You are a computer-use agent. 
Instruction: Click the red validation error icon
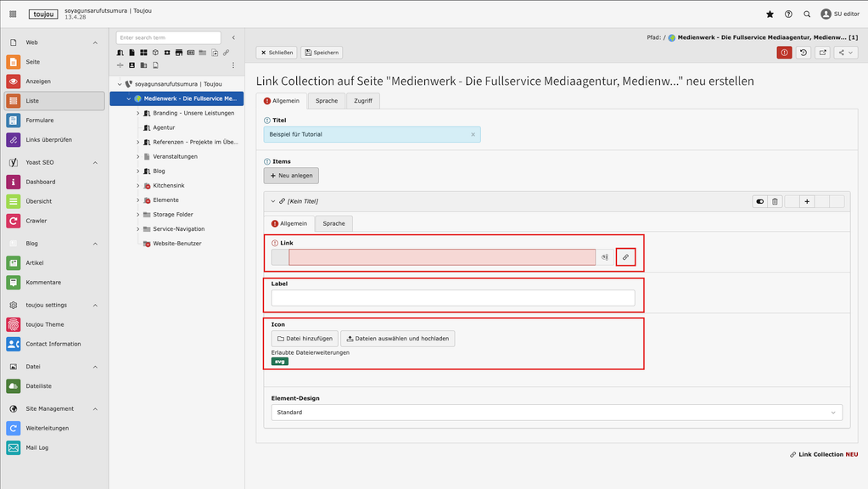[x=785, y=53]
